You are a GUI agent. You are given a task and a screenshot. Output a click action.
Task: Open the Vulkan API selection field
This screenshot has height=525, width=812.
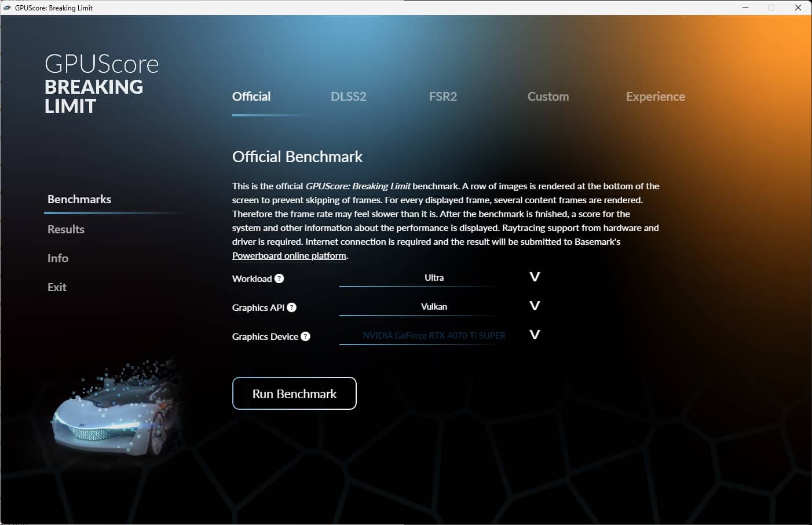pos(434,307)
